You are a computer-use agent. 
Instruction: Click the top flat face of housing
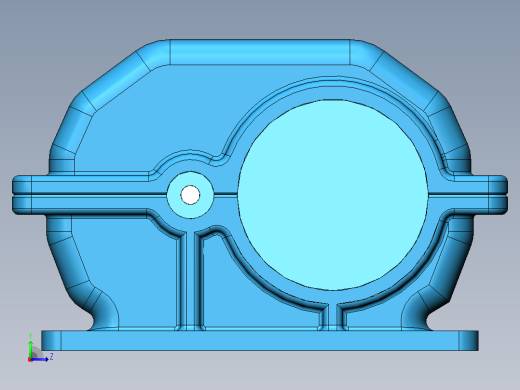pos(260,52)
